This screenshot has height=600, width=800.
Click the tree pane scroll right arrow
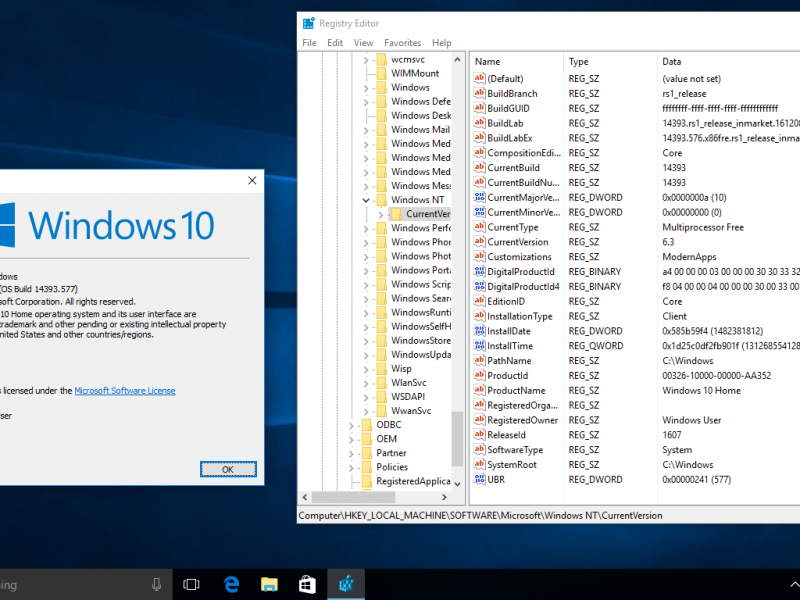444,497
